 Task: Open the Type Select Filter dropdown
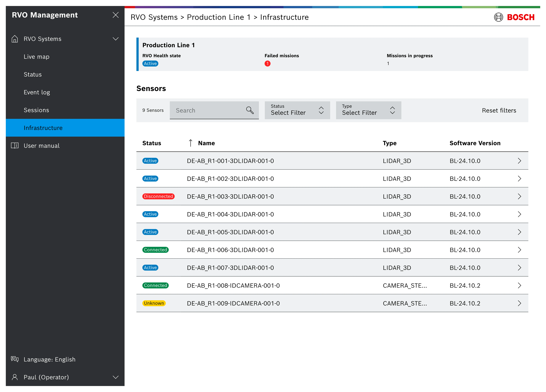(x=368, y=110)
